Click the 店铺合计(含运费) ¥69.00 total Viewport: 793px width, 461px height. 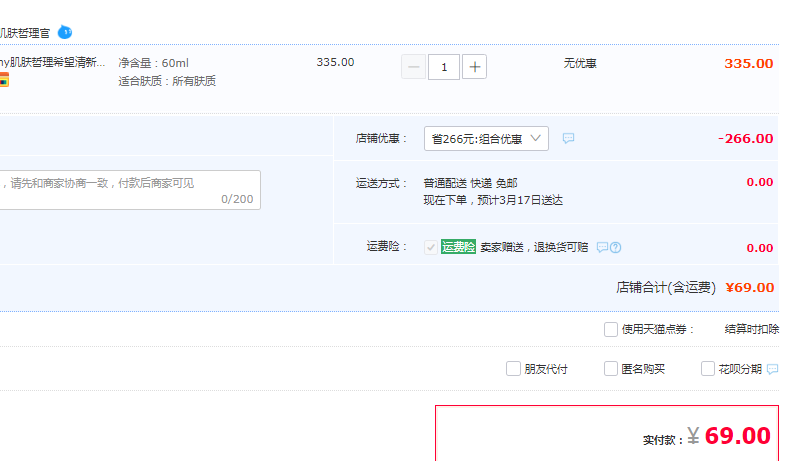[x=695, y=288]
